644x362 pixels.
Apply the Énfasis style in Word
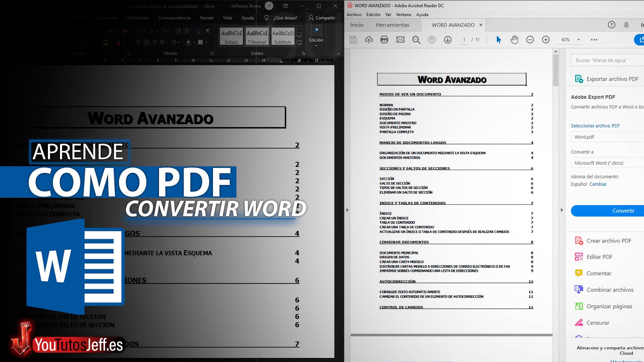pyautogui.click(x=231, y=37)
